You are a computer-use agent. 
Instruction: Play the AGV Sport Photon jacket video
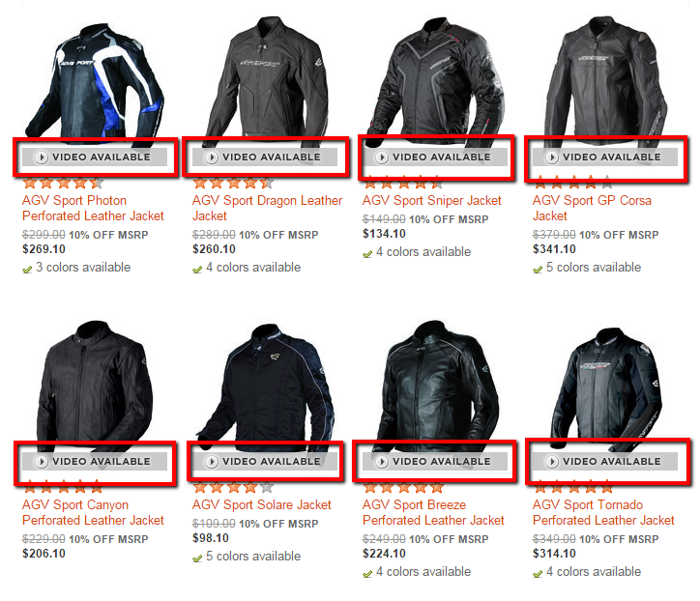95,157
